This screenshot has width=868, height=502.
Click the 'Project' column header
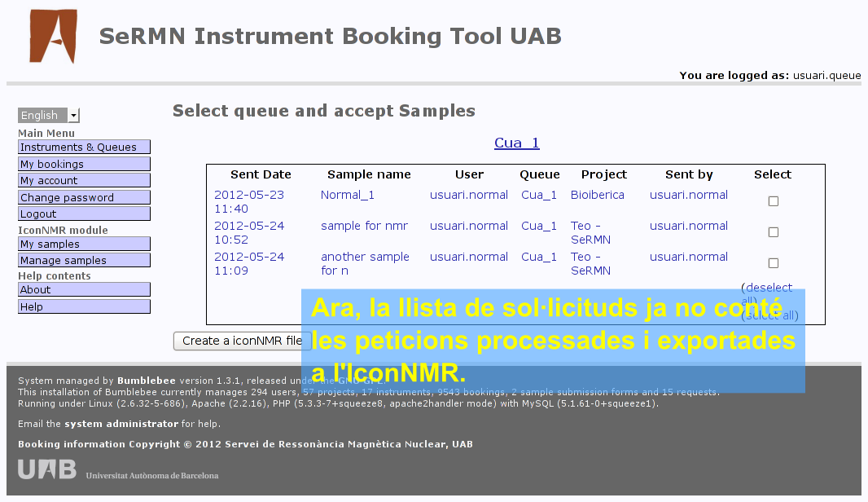(604, 174)
